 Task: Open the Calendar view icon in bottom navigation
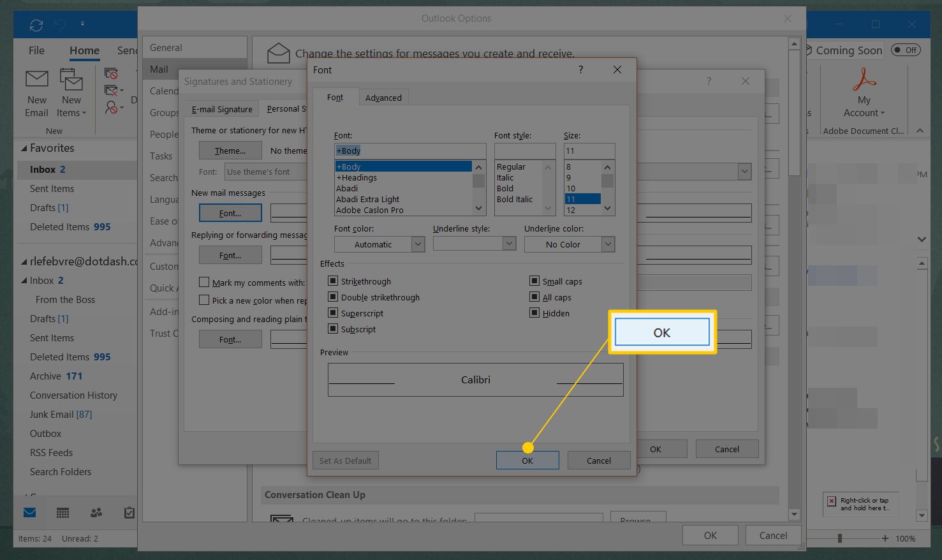click(63, 512)
